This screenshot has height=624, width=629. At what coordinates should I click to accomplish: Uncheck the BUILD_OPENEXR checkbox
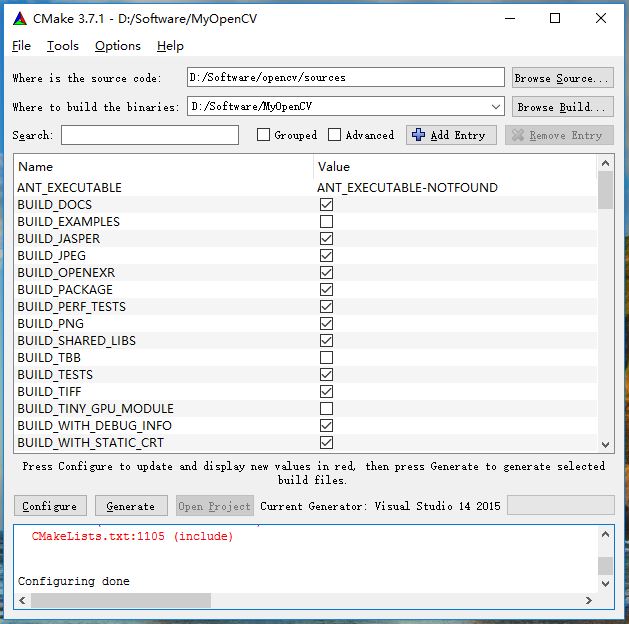[x=327, y=273]
